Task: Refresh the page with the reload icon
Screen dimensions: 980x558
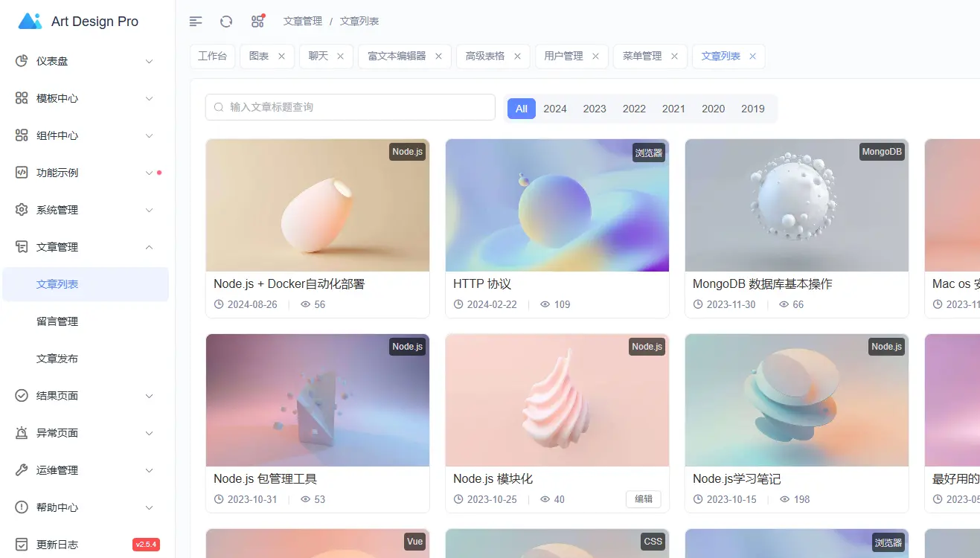Action: pyautogui.click(x=225, y=21)
